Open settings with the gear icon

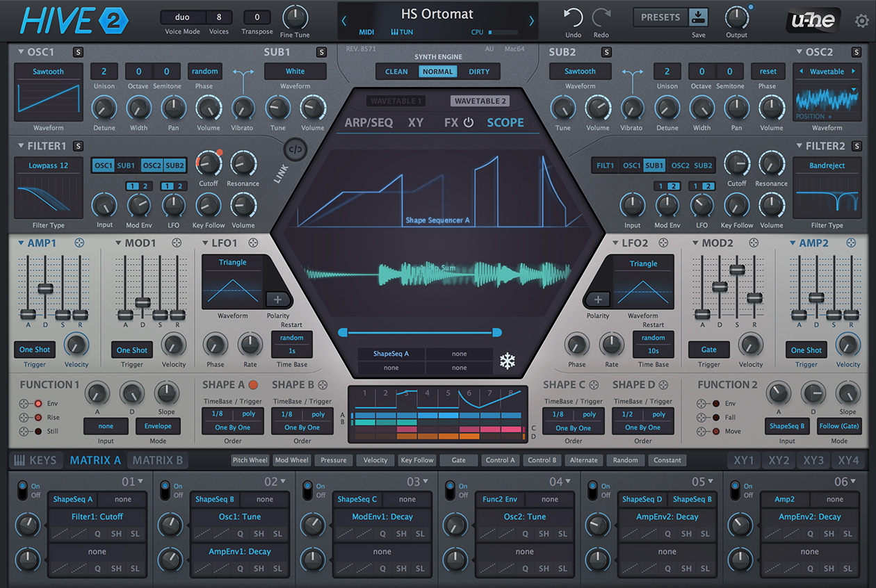pos(861,21)
